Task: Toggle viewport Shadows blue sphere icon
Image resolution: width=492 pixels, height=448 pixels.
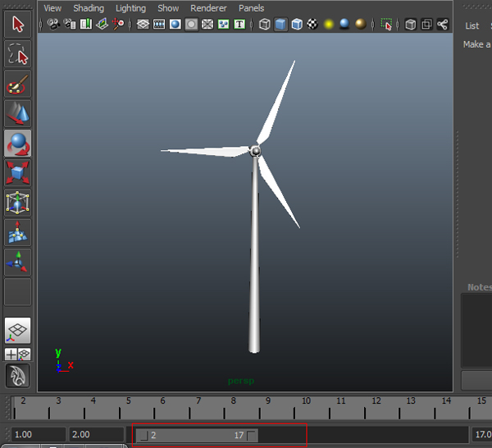Action: click(x=344, y=24)
